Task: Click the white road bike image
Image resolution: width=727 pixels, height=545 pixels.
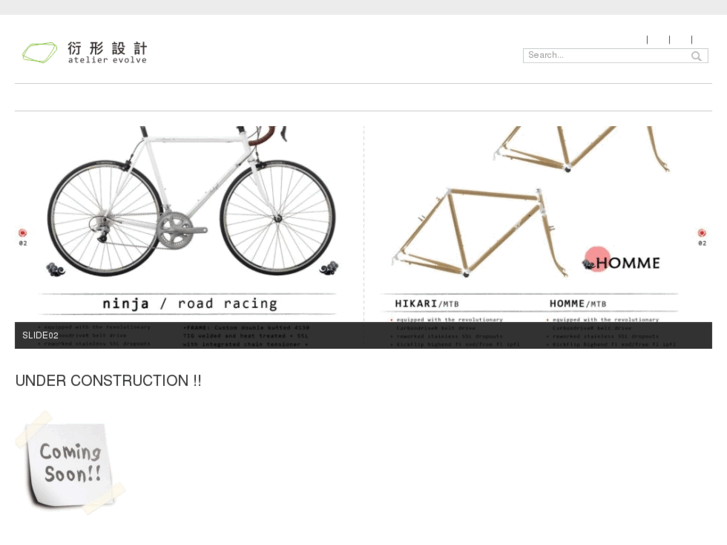Action: [191, 201]
